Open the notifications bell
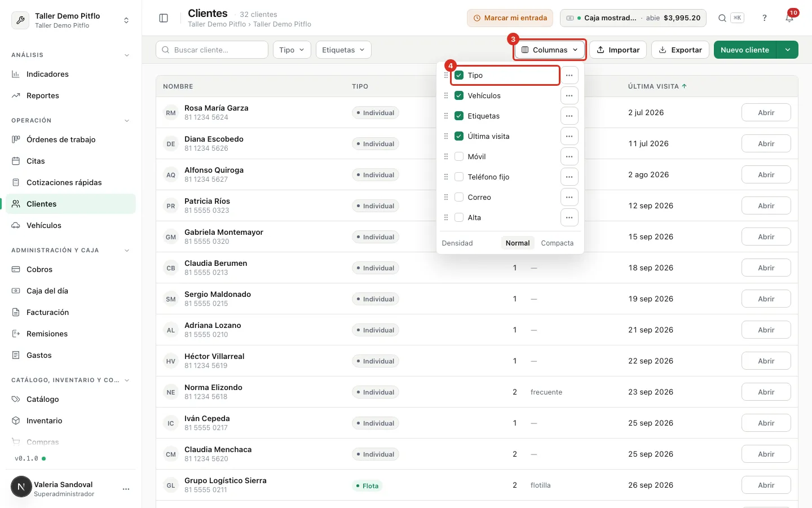 [789, 18]
